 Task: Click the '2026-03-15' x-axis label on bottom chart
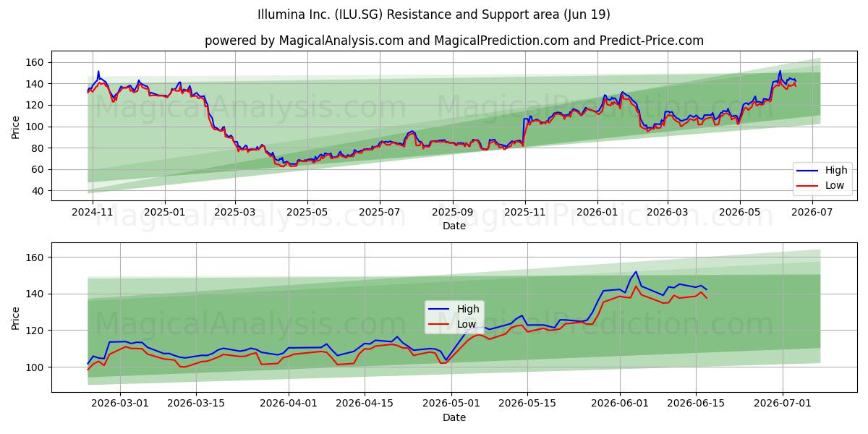point(197,405)
